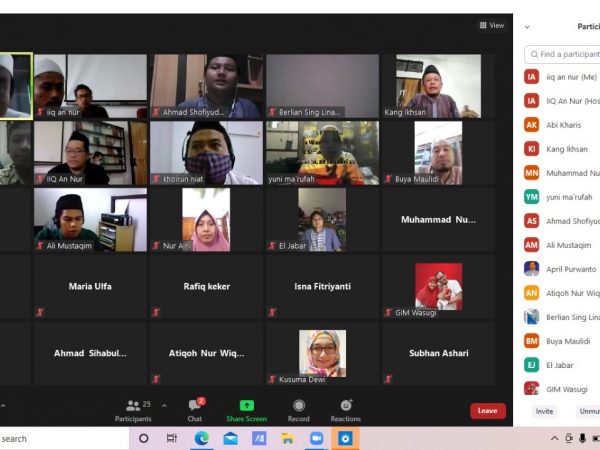Open the Reactions menu
Screen dimensions: 600x450
point(345,408)
